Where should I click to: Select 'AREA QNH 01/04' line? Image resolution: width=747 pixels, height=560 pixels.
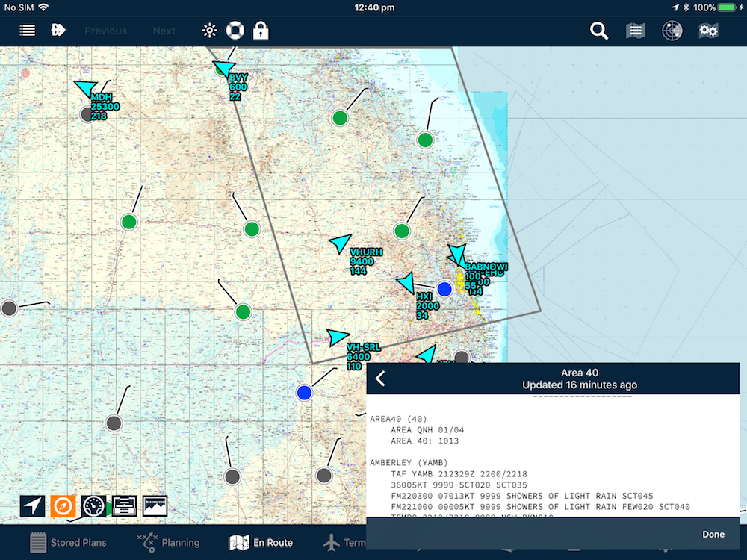click(427, 430)
